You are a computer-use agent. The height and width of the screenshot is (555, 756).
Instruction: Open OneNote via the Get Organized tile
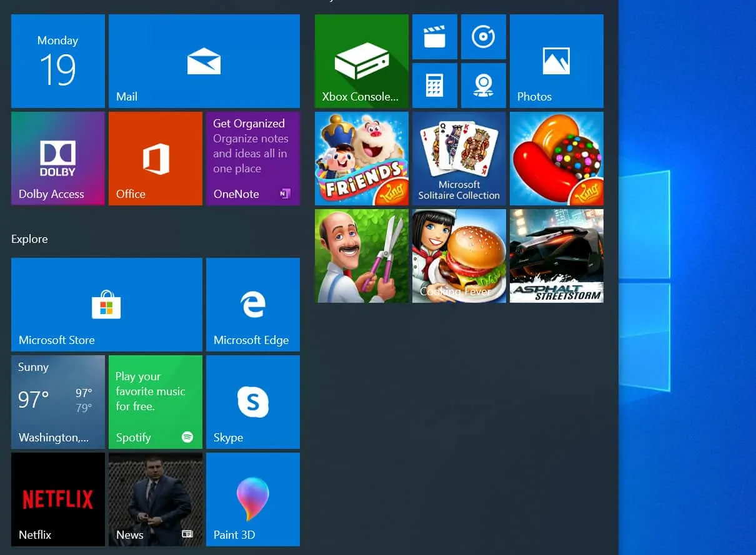252,158
